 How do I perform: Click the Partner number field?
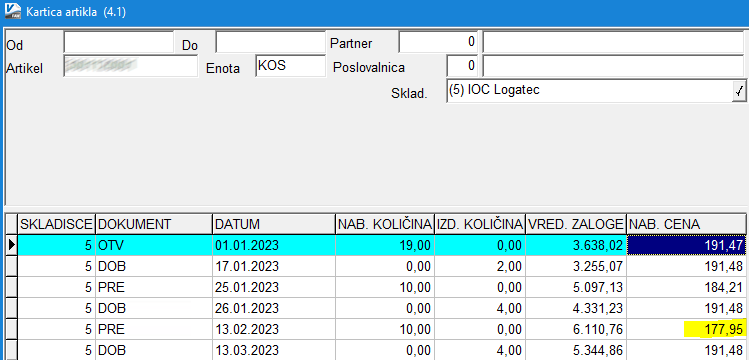click(x=438, y=43)
